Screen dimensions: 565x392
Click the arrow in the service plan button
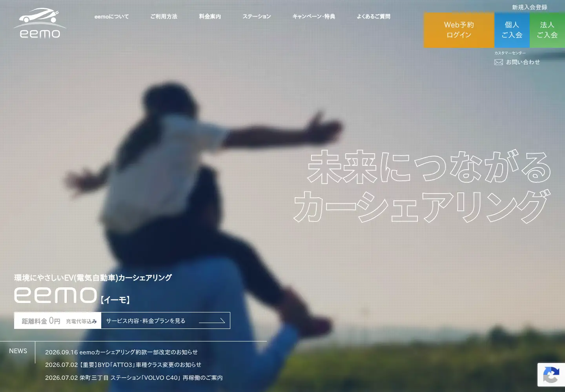click(x=212, y=321)
